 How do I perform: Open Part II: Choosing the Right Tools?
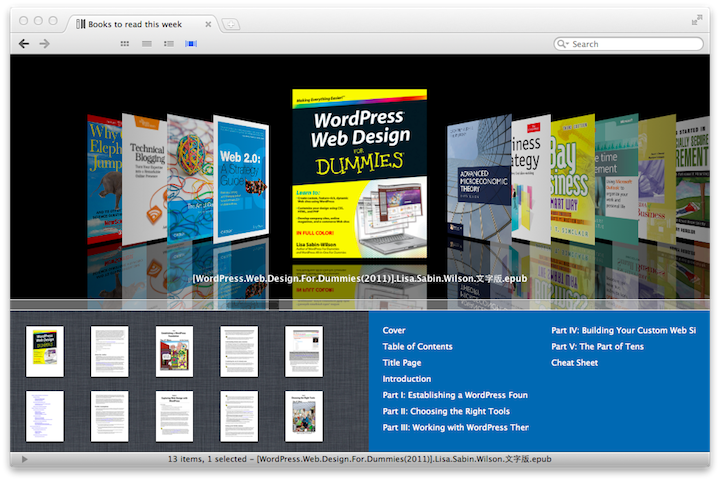click(x=446, y=411)
